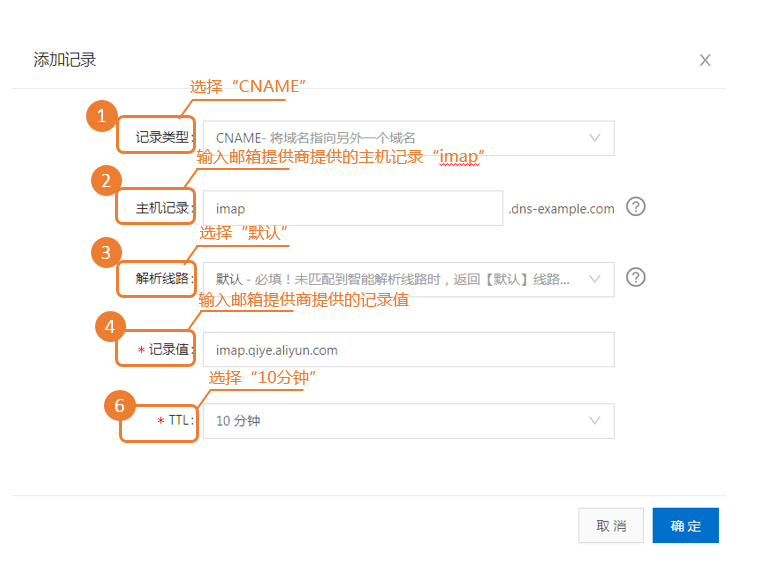
Task: Open the TTL 10 分钟 dropdown
Action: click(x=408, y=421)
